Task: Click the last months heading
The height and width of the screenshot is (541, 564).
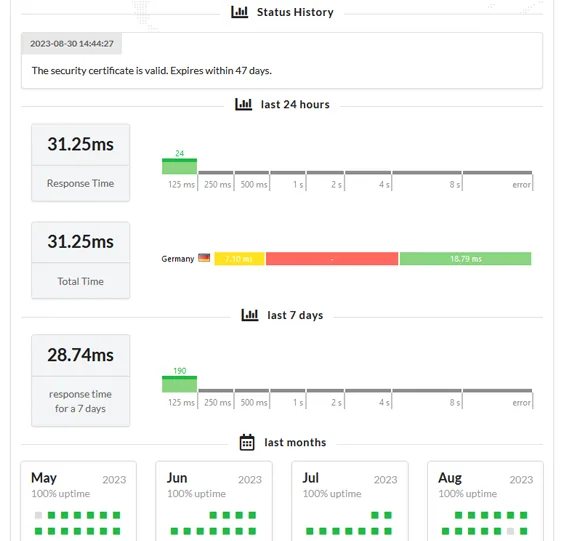Action: coord(295,442)
